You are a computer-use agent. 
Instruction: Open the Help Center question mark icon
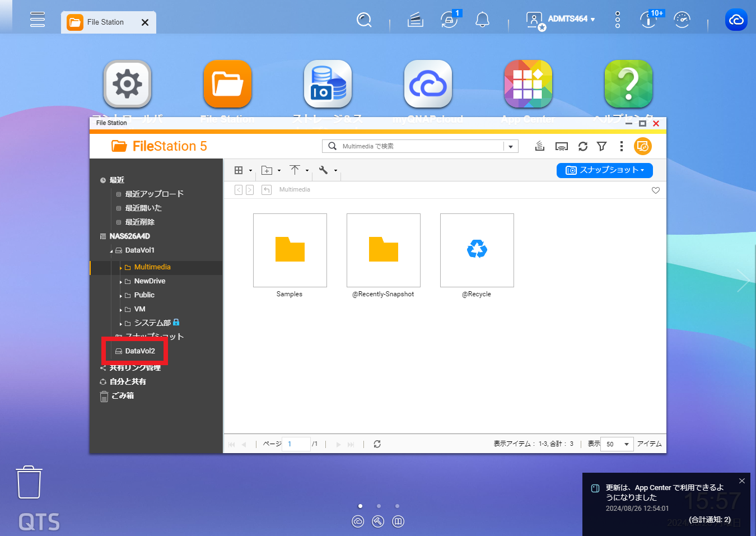(628, 84)
